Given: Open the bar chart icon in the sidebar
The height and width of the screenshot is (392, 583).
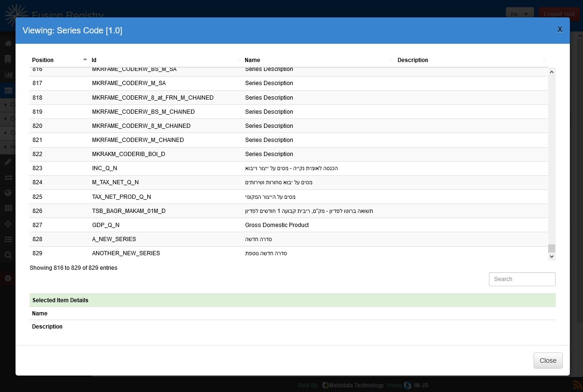Looking at the screenshot, I should (8, 74).
